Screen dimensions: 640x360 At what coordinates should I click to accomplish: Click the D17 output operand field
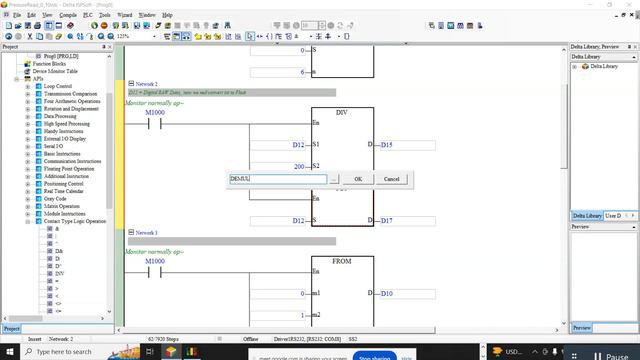coord(407,221)
